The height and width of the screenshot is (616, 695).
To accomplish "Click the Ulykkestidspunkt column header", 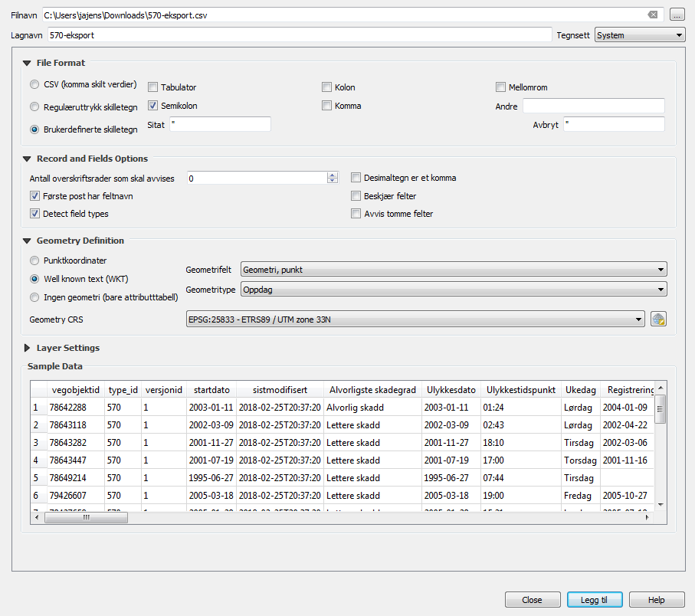I will tap(521, 390).
